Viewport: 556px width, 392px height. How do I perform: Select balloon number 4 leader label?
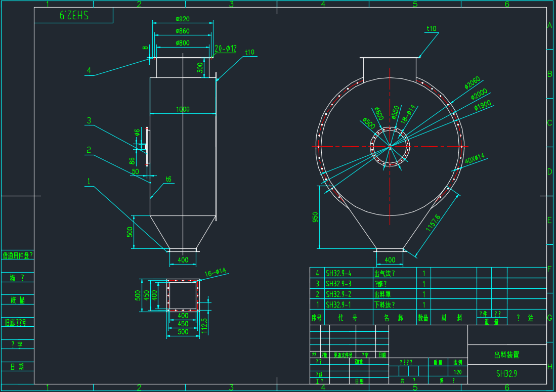tap(89, 70)
